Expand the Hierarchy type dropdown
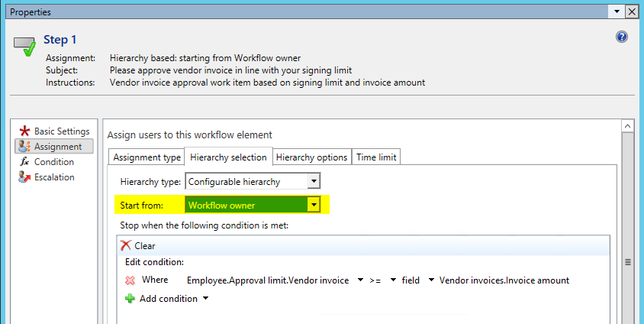Viewport: 644px width, 324px height. pyautogui.click(x=313, y=182)
